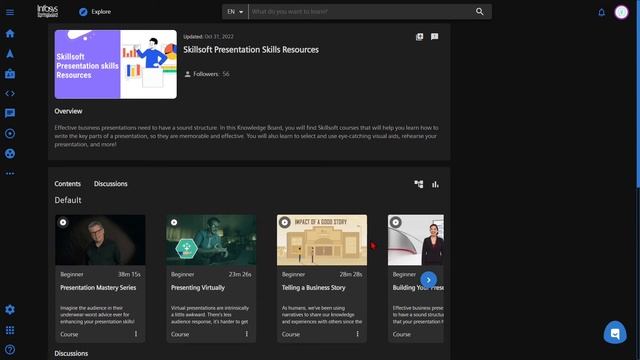The height and width of the screenshot is (360, 640).
Task: Open the code brackets icon in sidebar
Action: (10, 93)
